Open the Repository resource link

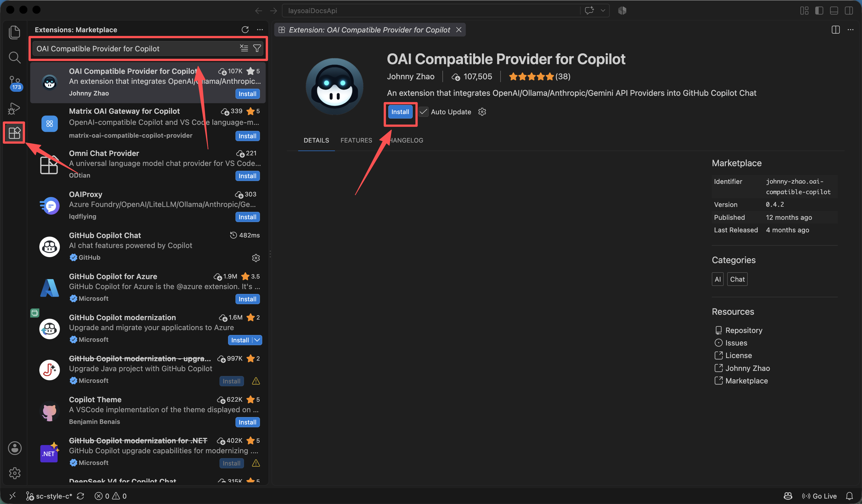coord(739,330)
